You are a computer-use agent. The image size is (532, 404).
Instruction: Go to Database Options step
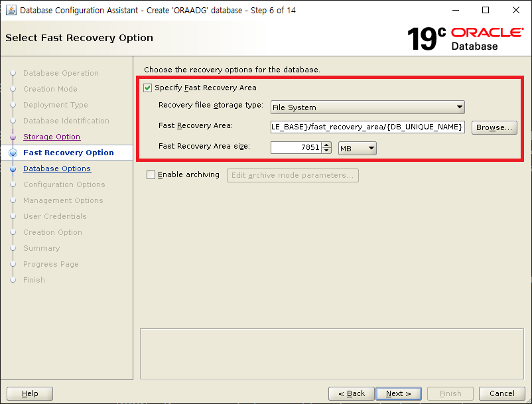57,168
